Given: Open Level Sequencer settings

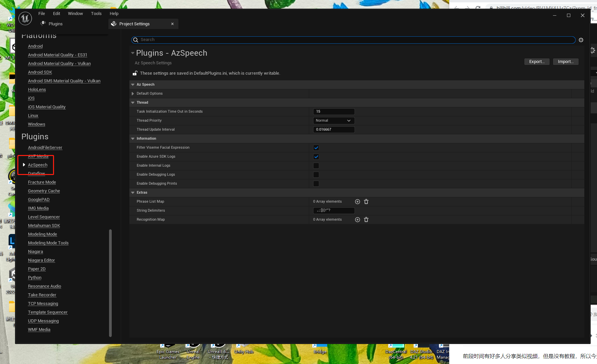Looking at the screenshot, I should click(x=44, y=217).
